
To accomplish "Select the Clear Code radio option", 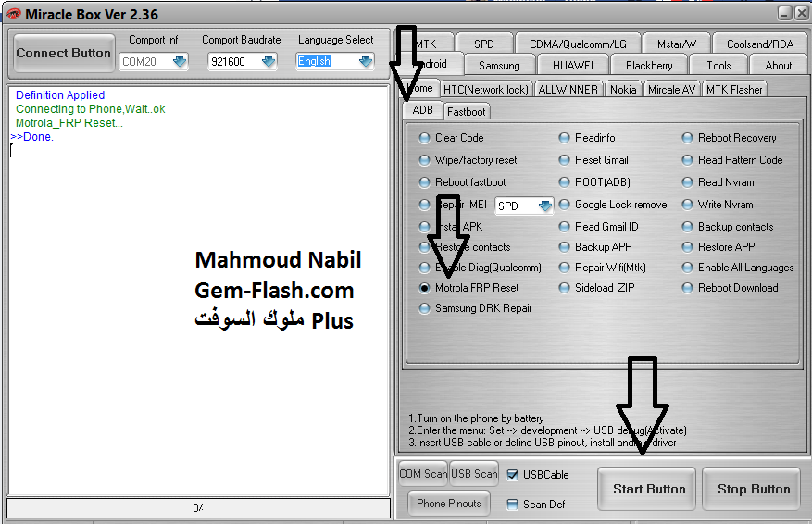I will coord(424,138).
